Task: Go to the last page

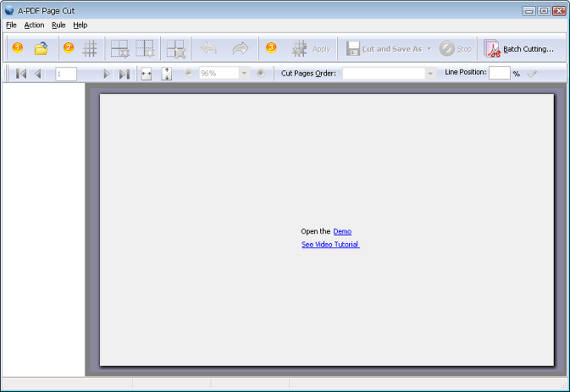Action: coord(125,74)
